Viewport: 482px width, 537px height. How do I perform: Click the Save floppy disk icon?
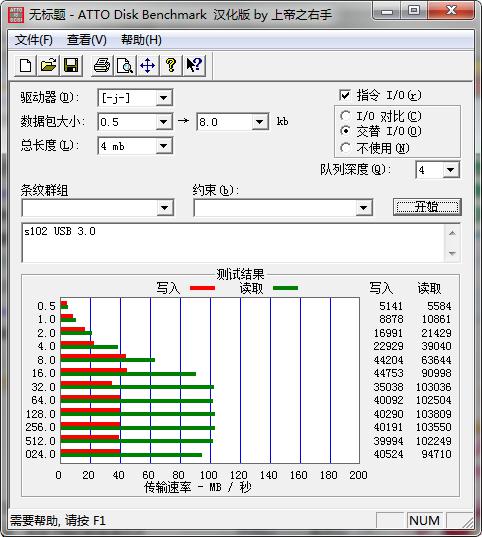point(71,65)
